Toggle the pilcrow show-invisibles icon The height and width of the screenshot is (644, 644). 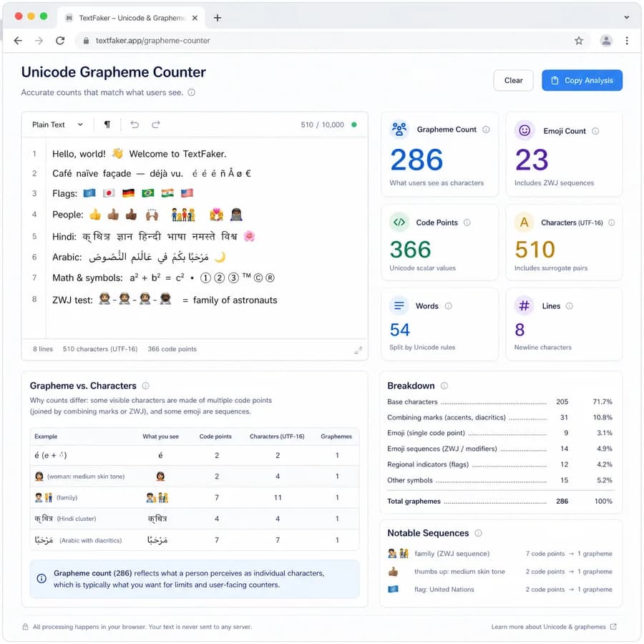tap(107, 125)
